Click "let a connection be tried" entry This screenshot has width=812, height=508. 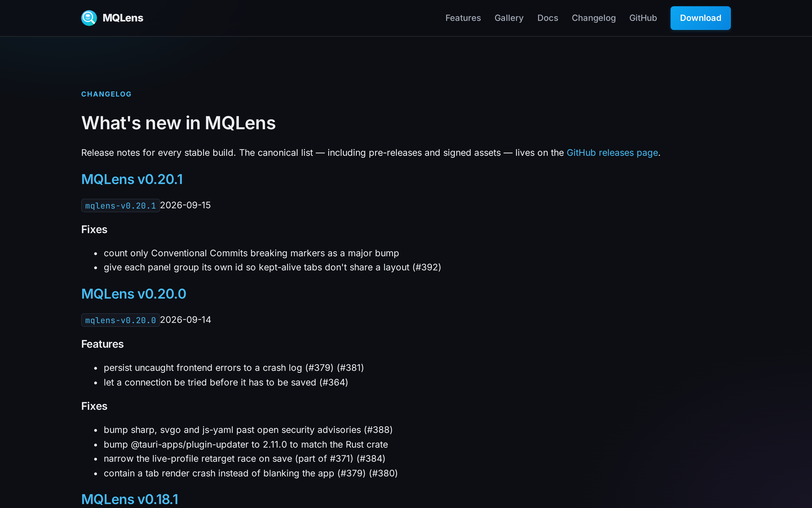point(226,382)
